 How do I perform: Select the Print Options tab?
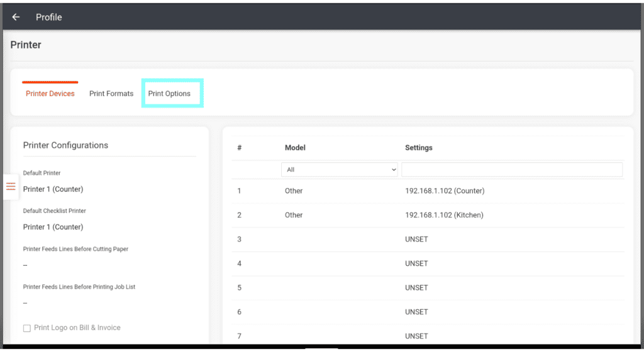169,94
